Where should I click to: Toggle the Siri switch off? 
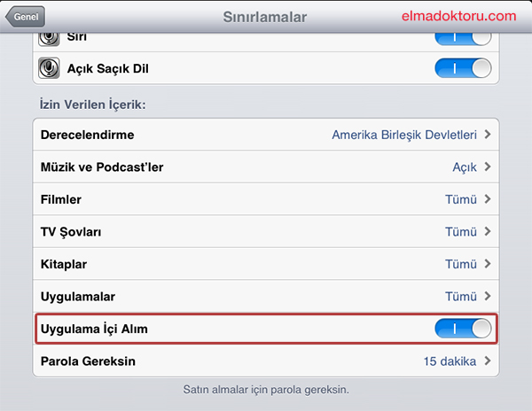(x=463, y=39)
